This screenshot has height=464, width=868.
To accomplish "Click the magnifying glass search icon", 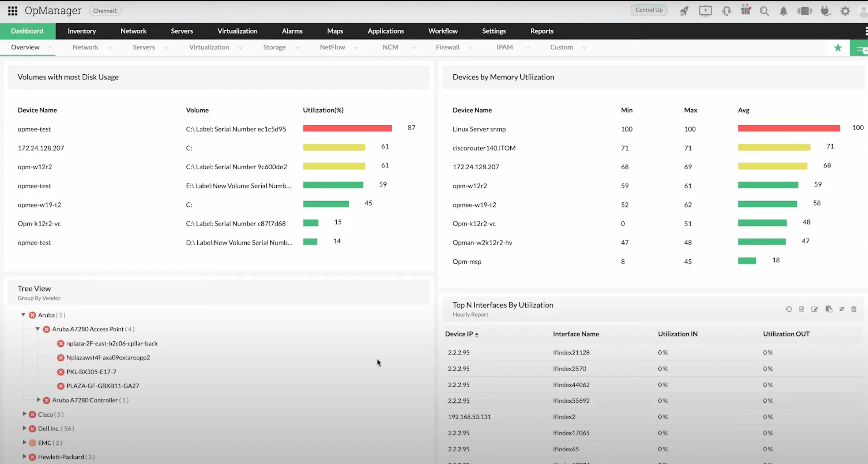I will click(x=764, y=11).
